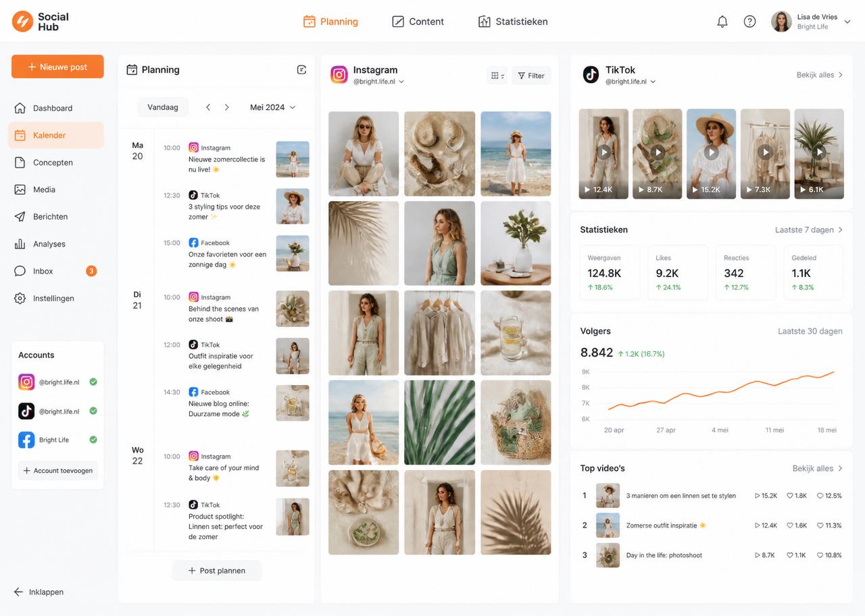Open Concepten in the sidebar
This screenshot has width=865, height=616.
click(56, 162)
